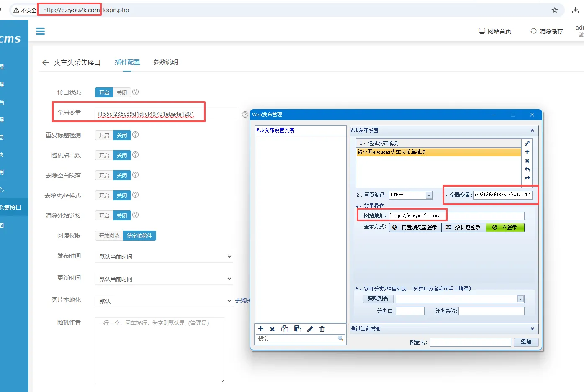The image size is (584, 392).
Task: Open the 插件配置 tab
Action: tap(127, 62)
